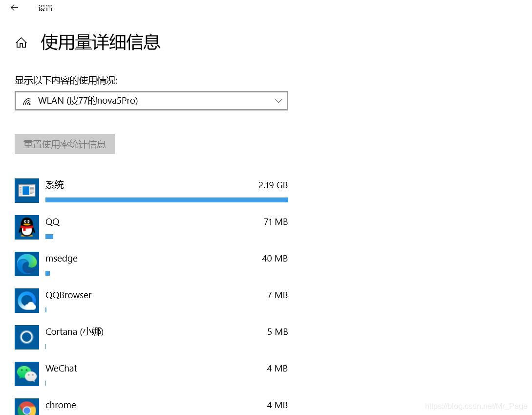Click the 系统 entry label

[55, 185]
